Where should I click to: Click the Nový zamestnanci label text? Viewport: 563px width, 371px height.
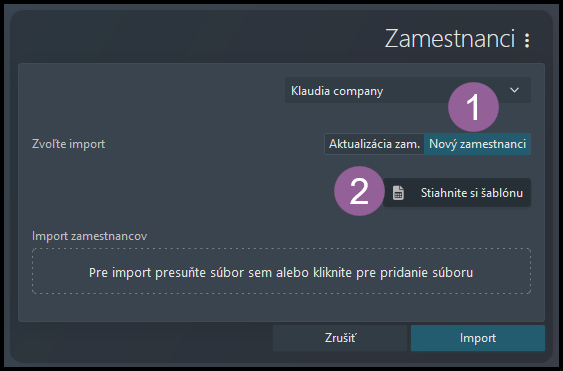click(478, 144)
